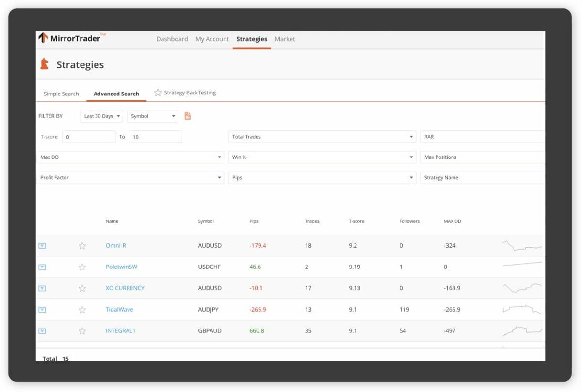Viewport: 582px width, 392px height.
Task: Expand the Profit Factor dropdown
Action: click(130, 178)
